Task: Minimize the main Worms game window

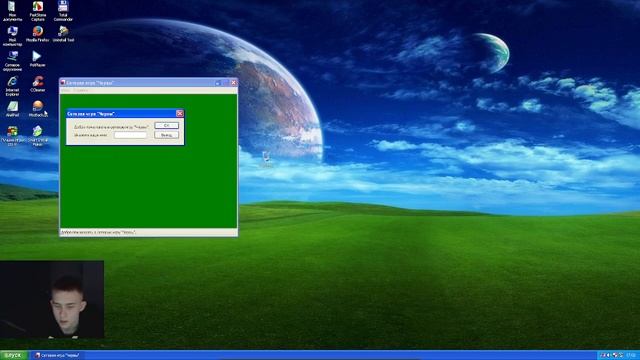Action: [x=218, y=83]
